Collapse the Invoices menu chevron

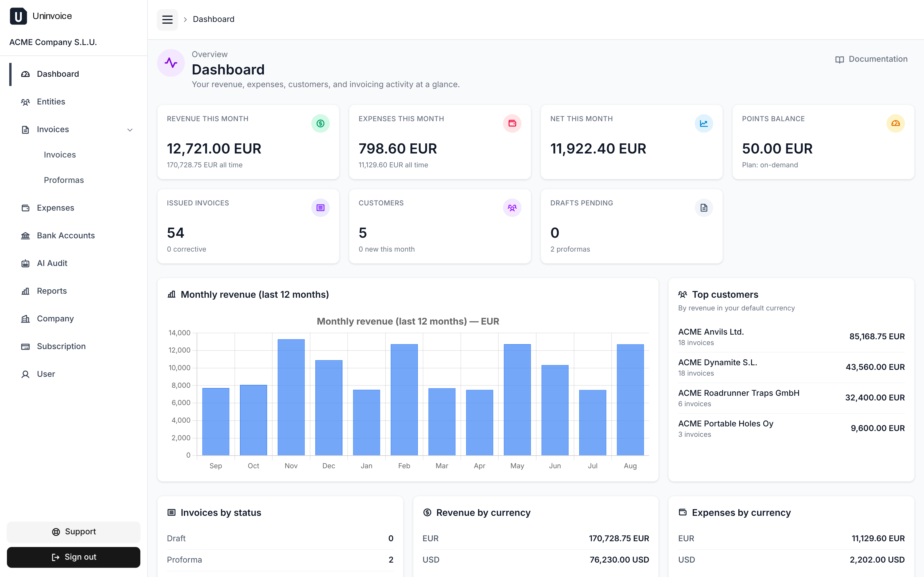130,130
